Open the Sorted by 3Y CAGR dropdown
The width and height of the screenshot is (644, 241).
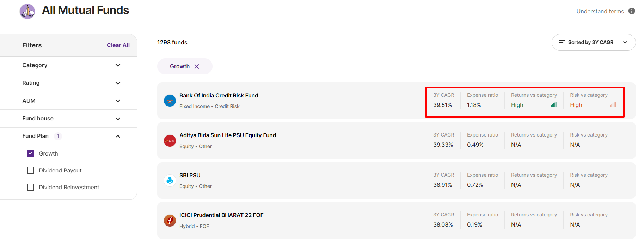coord(593,42)
